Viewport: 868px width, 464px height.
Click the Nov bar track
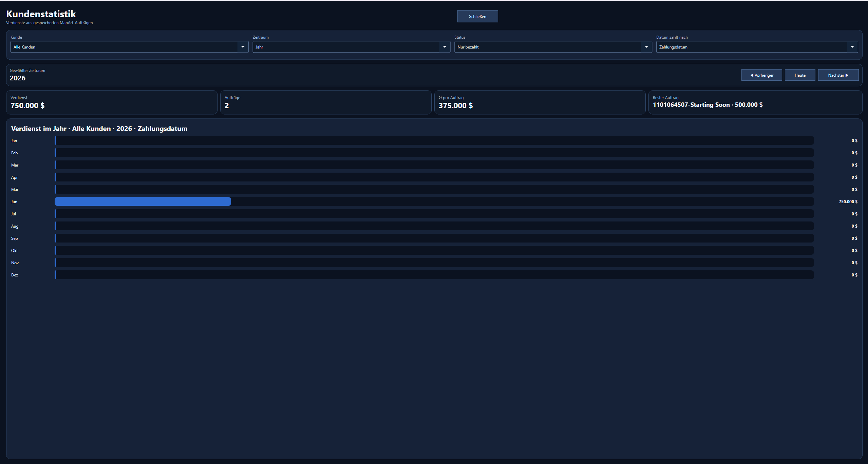(434, 263)
